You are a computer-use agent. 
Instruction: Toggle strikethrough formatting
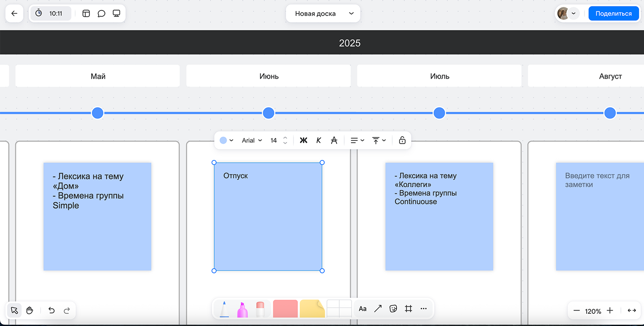pos(334,140)
